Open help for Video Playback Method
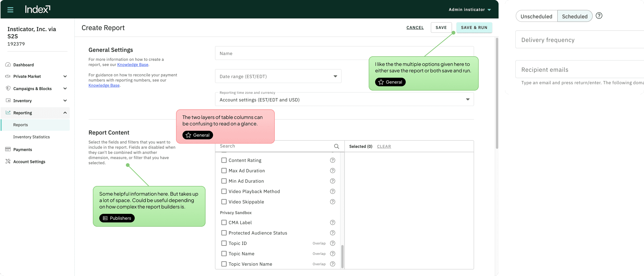 click(332, 191)
